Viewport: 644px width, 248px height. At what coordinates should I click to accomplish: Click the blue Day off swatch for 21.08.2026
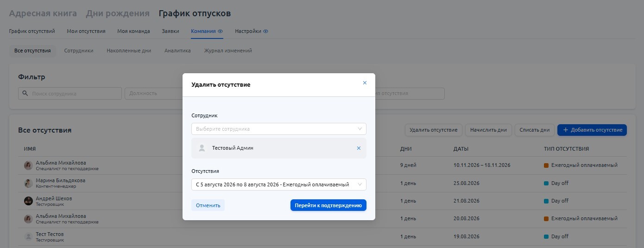[546, 201]
